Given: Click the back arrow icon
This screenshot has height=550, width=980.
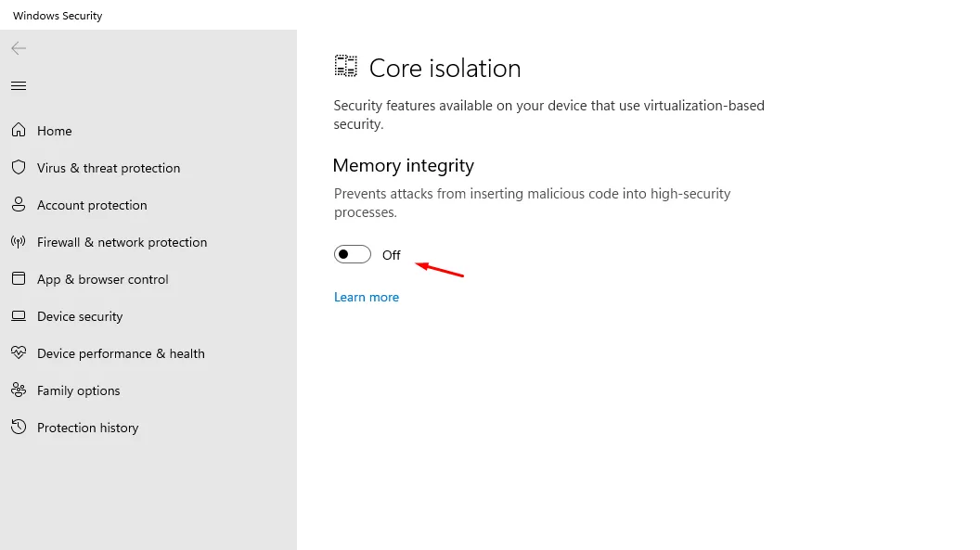Looking at the screenshot, I should (19, 48).
